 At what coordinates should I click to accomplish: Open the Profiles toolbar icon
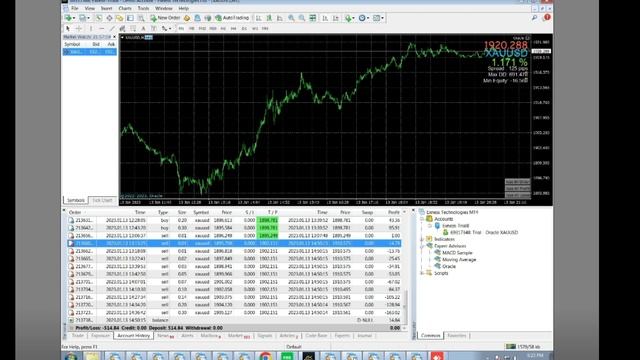tap(84, 18)
